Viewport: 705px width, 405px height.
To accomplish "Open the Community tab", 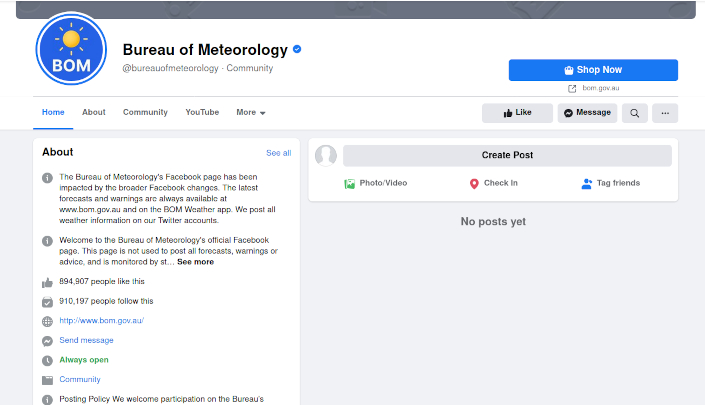I will click(x=145, y=112).
